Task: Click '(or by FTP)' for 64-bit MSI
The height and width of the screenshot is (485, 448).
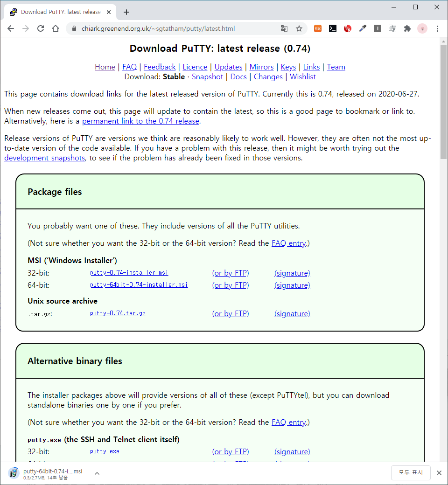Action: click(x=231, y=285)
